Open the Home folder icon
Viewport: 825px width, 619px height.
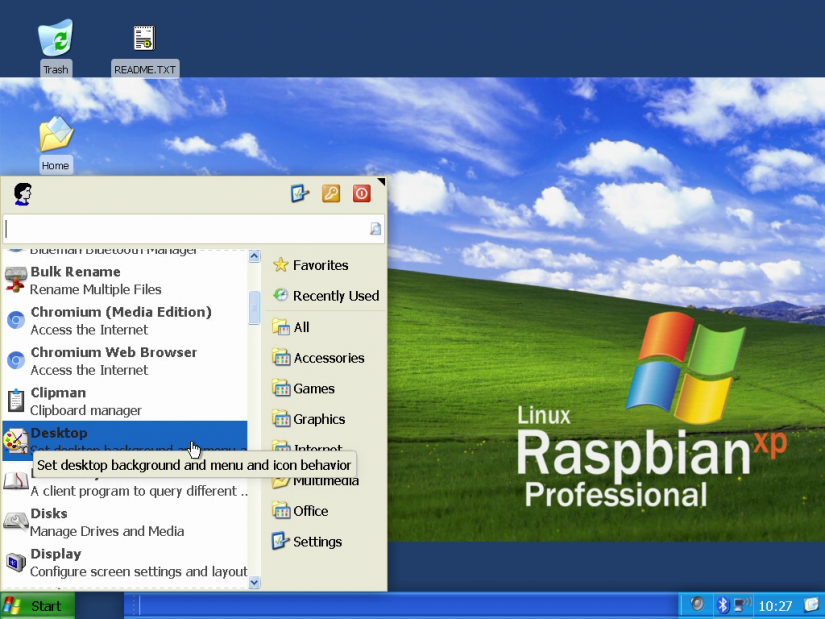55,136
